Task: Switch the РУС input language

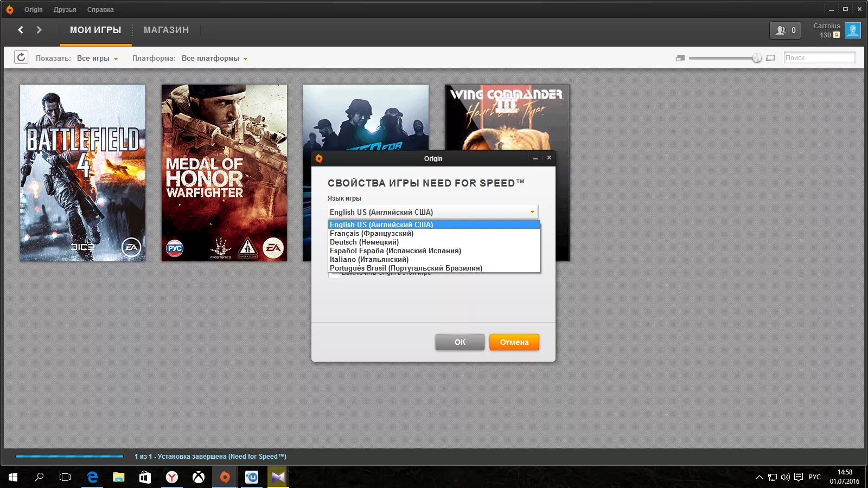Action: pyautogui.click(x=815, y=477)
